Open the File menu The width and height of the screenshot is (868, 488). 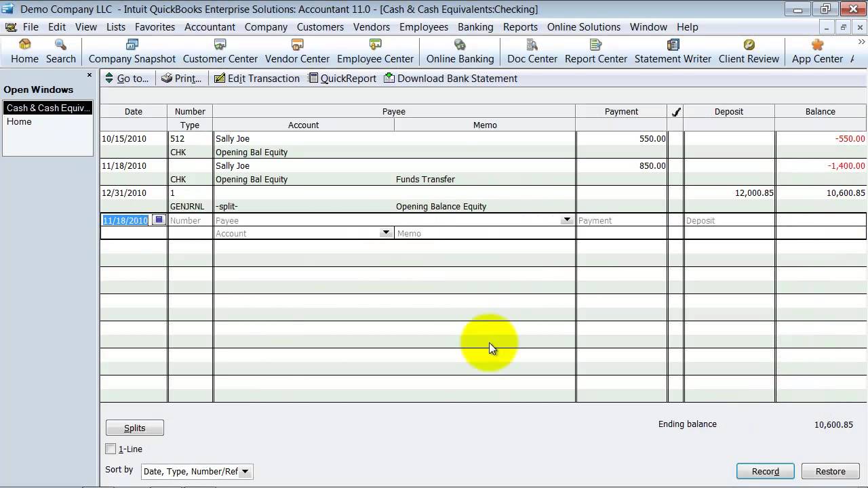[x=31, y=27]
